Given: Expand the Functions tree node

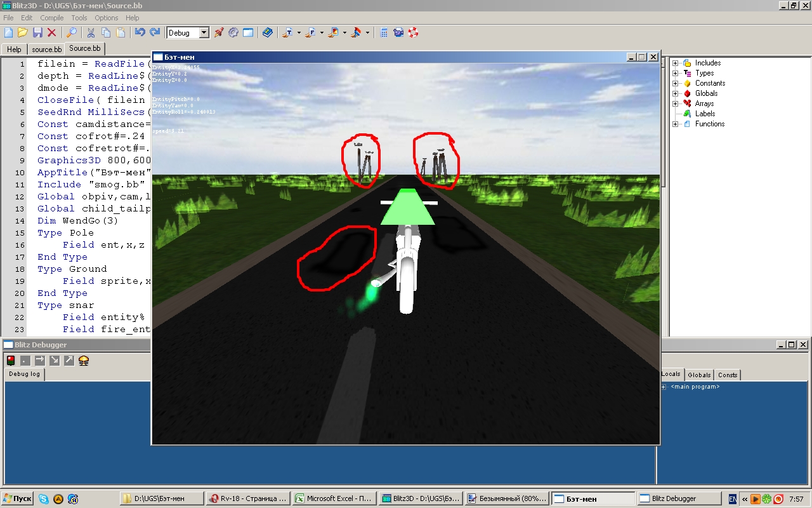Looking at the screenshot, I should (676, 124).
